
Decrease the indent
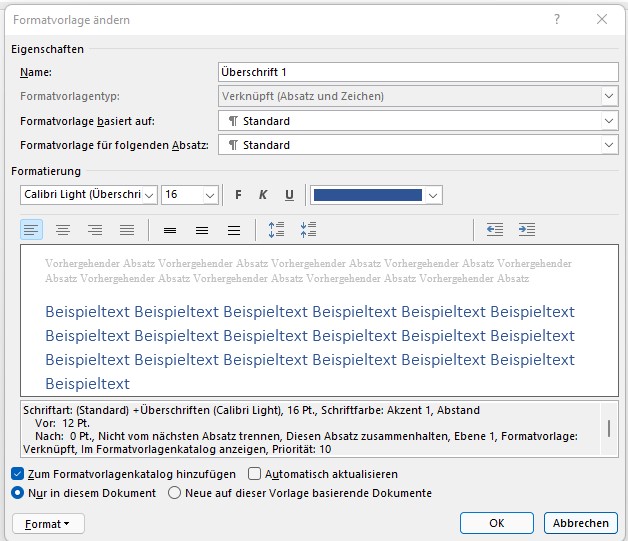tap(495, 230)
